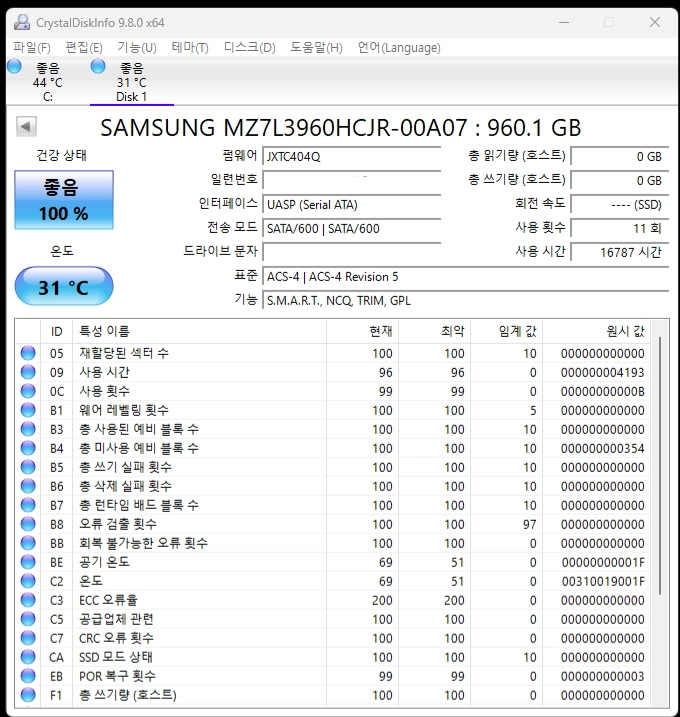Click status orb of attribute B1 row

click(28, 410)
